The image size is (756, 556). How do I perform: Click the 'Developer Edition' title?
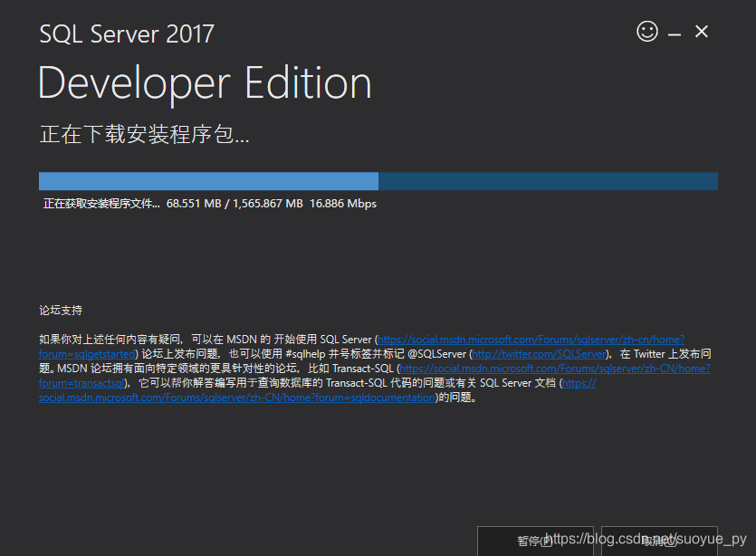tap(205, 84)
